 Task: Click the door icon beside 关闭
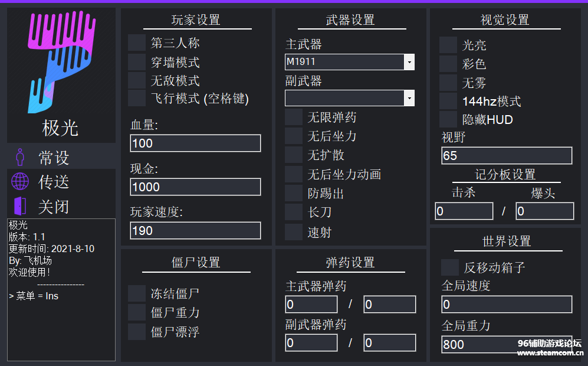(20, 207)
